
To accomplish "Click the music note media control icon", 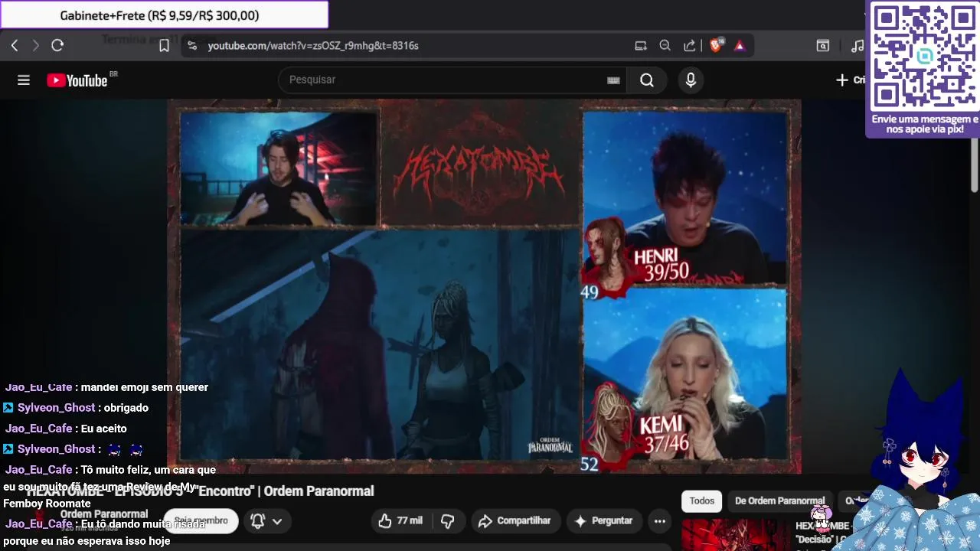I will click(x=857, y=46).
